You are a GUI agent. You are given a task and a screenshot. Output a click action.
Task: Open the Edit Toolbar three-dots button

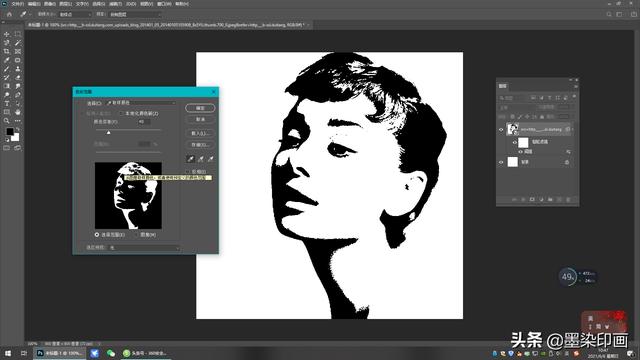[x=18, y=121]
